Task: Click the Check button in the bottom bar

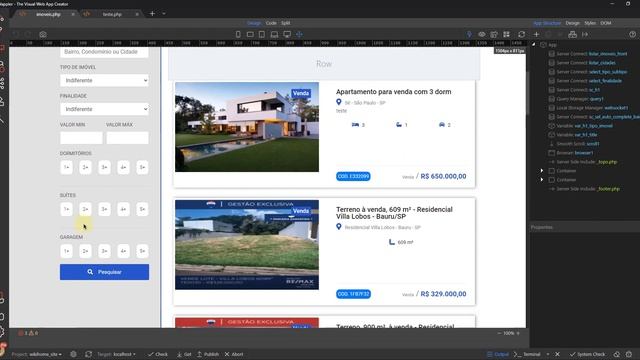Action: [x=158, y=354]
